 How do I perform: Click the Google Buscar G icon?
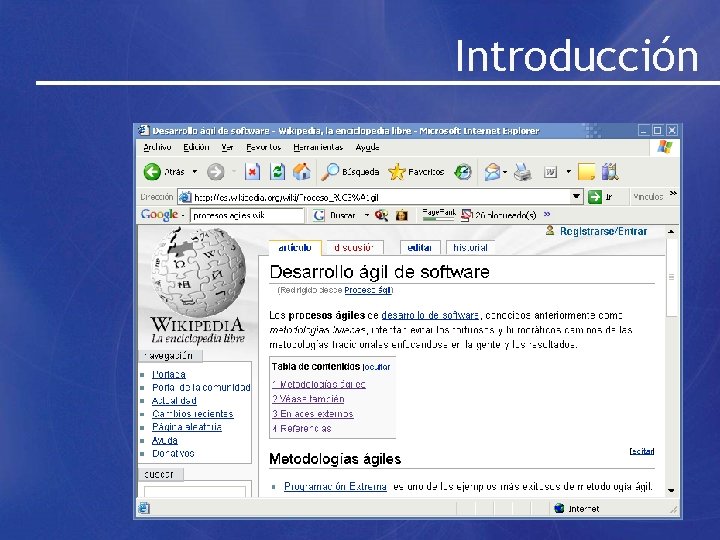319,215
